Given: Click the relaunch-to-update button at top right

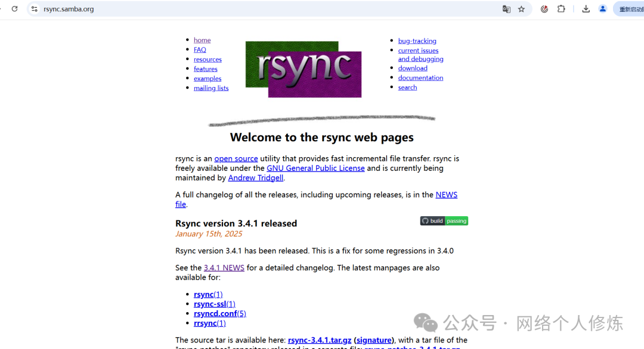Looking at the screenshot, I should pos(629,9).
